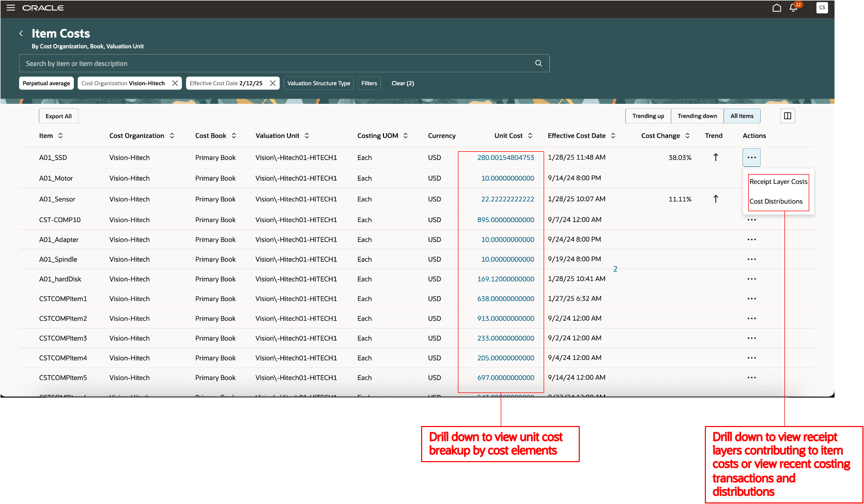Open the CS user profile avatar
Viewport: 864px width, 504px height.
click(x=822, y=8)
